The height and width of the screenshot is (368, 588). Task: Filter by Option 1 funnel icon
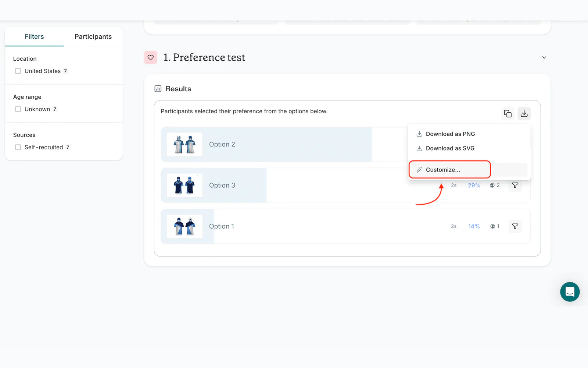[x=515, y=226]
